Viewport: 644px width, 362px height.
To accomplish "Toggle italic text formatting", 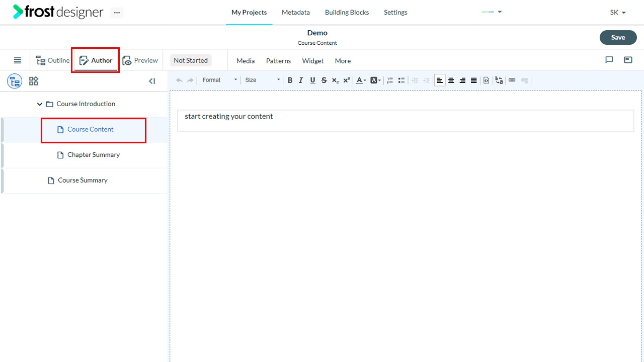I will (301, 80).
